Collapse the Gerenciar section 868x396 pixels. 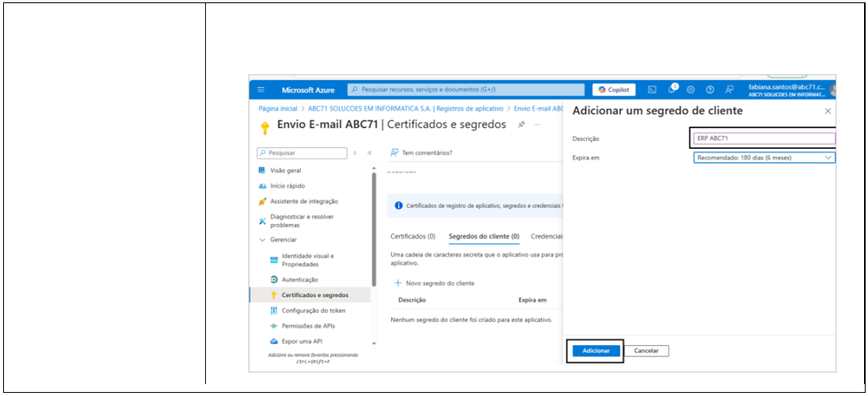pos(263,239)
